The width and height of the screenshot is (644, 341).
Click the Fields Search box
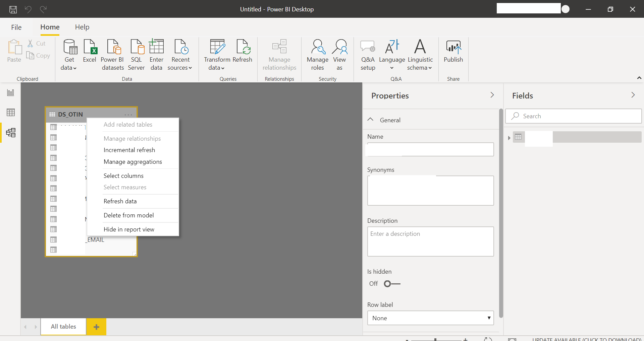coord(574,116)
